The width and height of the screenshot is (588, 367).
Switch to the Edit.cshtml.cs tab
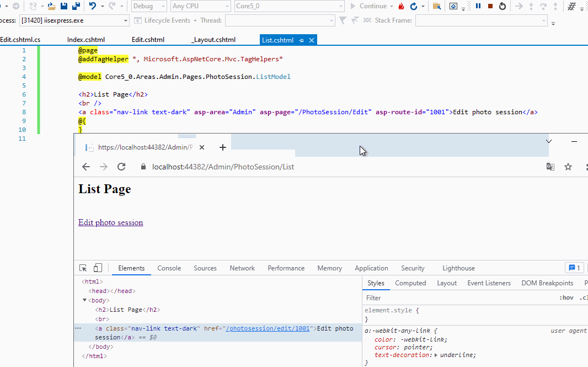tap(20, 40)
